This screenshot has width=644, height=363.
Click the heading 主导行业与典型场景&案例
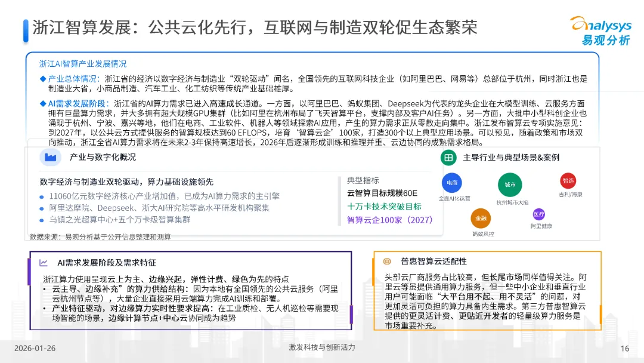click(511, 158)
